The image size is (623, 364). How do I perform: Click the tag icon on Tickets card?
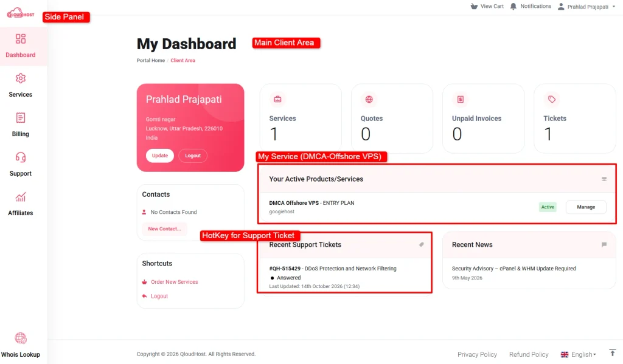coord(552,99)
